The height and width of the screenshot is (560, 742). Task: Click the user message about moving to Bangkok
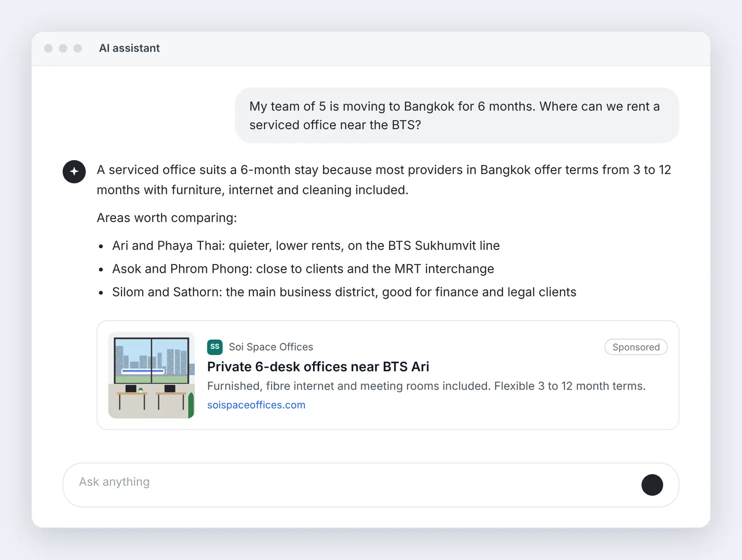point(457,116)
